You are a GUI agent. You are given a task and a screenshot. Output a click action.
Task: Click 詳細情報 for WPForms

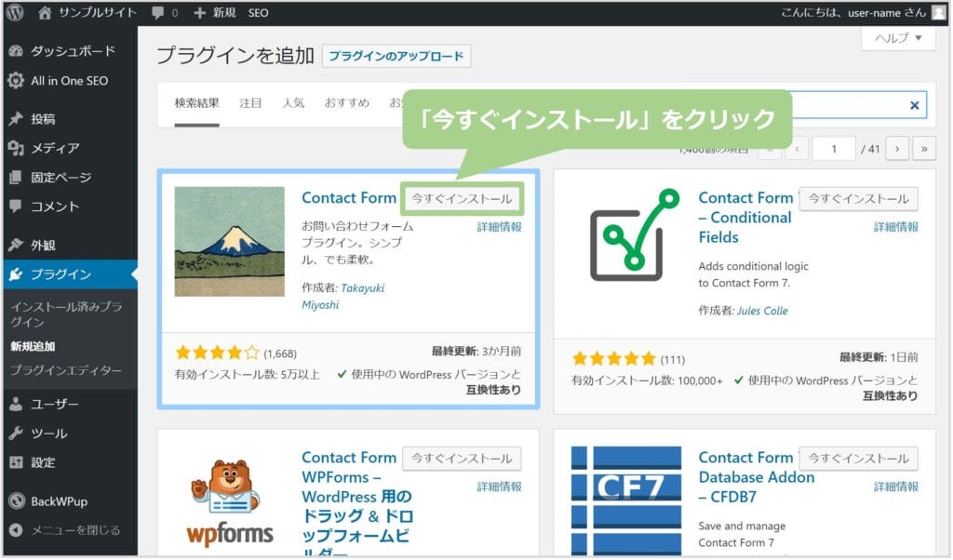click(x=499, y=487)
